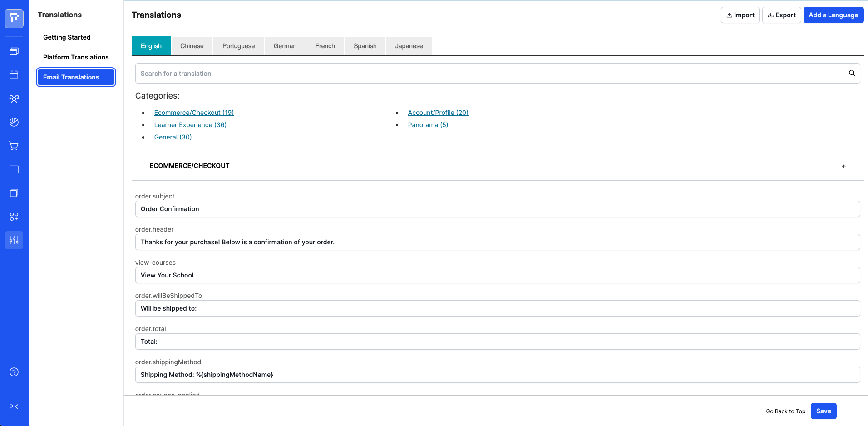Switch to the English tab
Screen dimensions: 868x426
tap(151, 46)
